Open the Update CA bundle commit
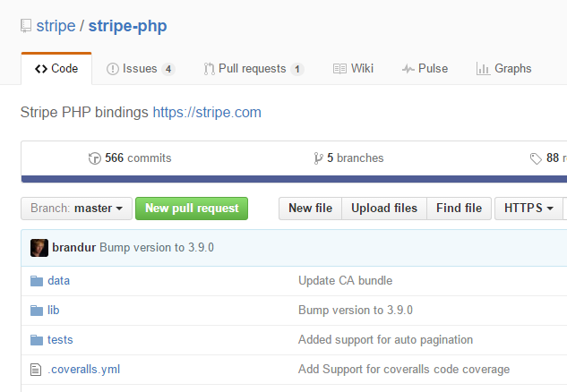 pos(346,281)
